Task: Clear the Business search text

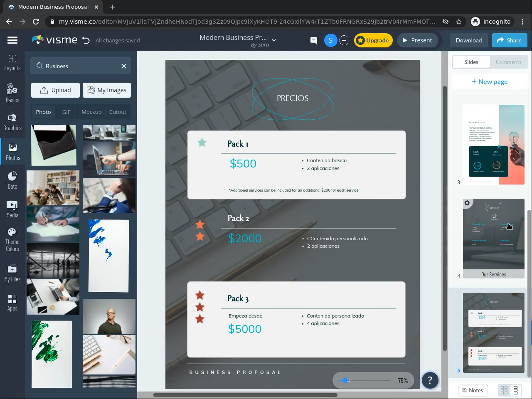Action: point(124,66)
